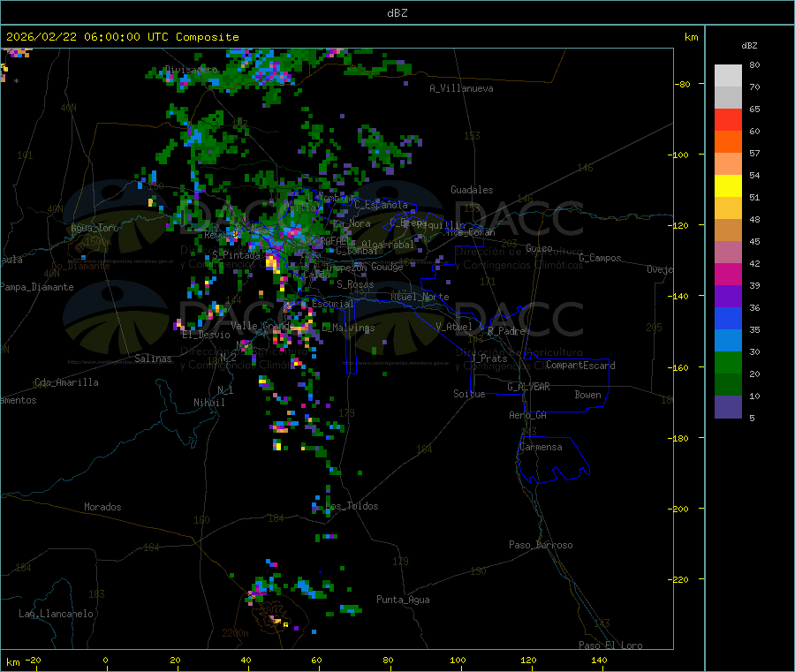Click the Soitue label
This screenshot has height=672, width=795.
[x=469, y=393]
